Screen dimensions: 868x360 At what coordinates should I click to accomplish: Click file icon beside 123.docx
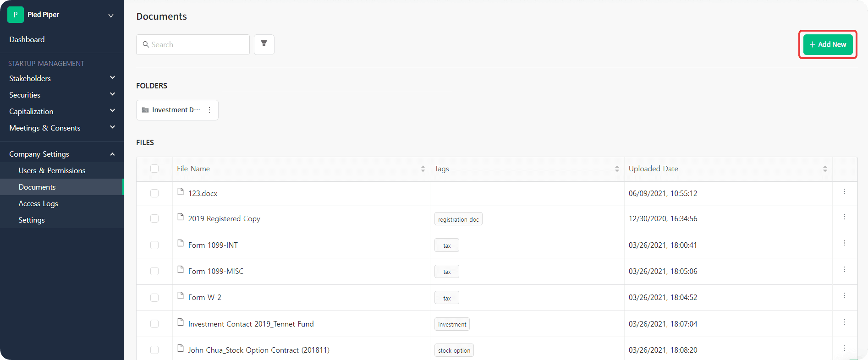click(x=181, y=192)
